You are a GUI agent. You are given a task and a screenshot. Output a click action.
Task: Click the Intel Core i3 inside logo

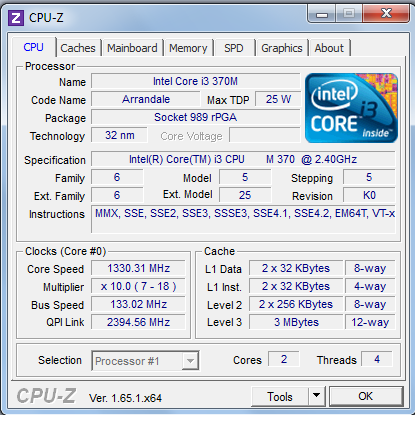(x=351, y=108)
